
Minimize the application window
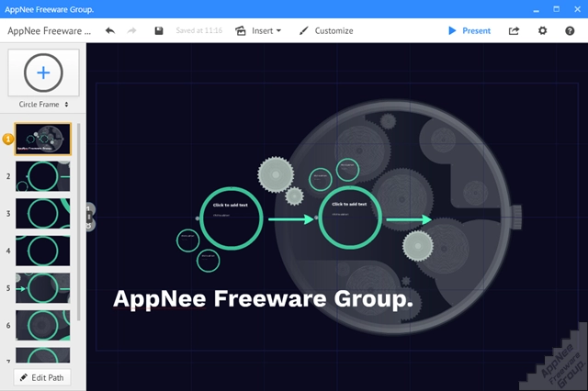[537, 9]
